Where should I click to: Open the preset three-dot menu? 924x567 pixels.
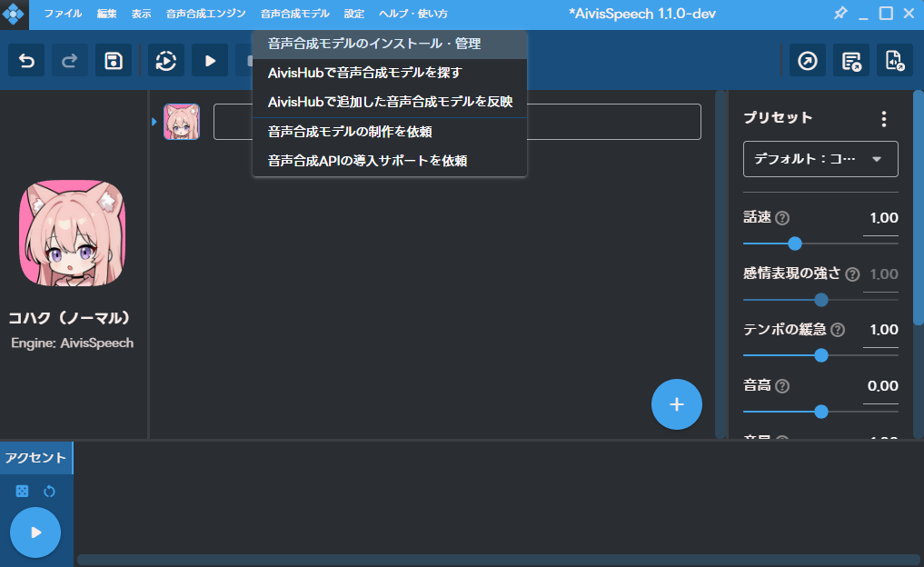click(883, 119)
